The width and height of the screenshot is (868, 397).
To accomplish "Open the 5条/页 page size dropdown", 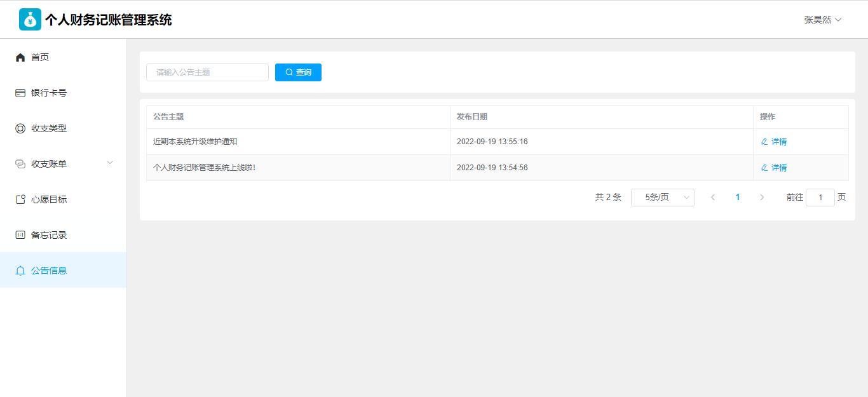I will pyautogui.click(x=663, y=198).
